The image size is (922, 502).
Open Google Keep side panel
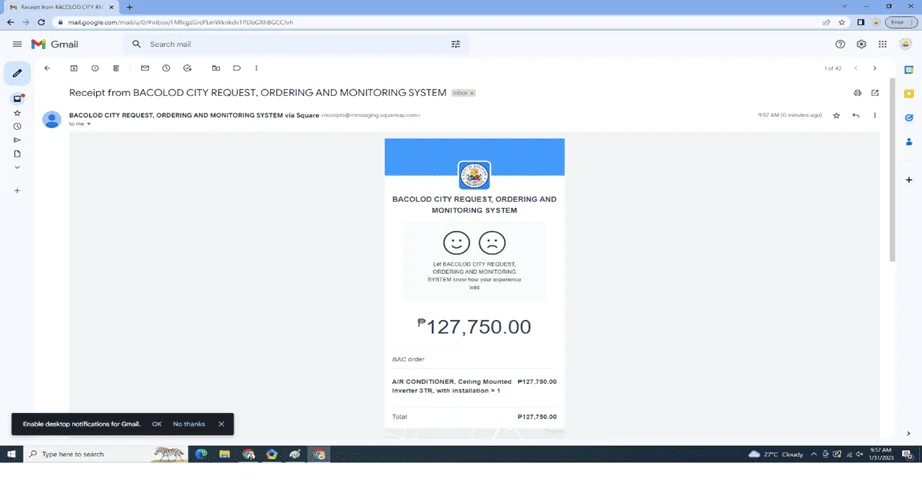[x=909, y=94]
